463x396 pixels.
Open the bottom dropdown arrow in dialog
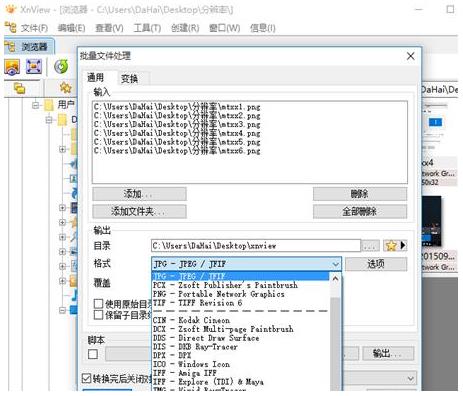[411, 379]
